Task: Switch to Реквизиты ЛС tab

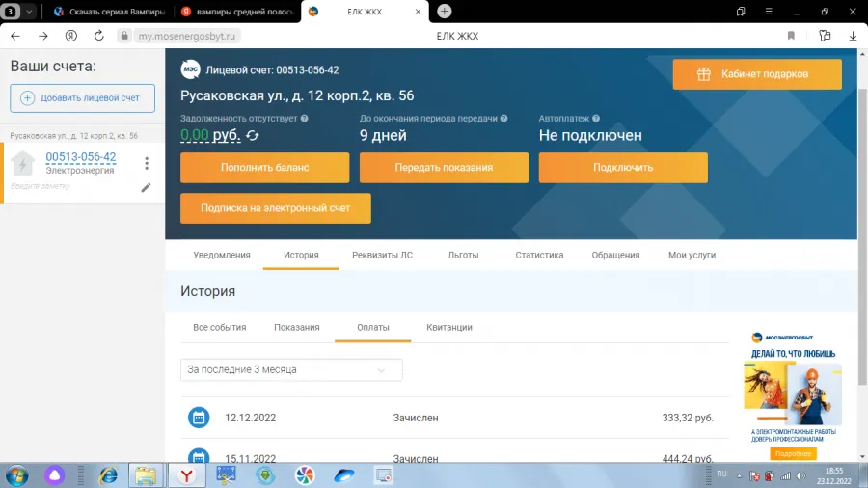Action: coord(382,255)
